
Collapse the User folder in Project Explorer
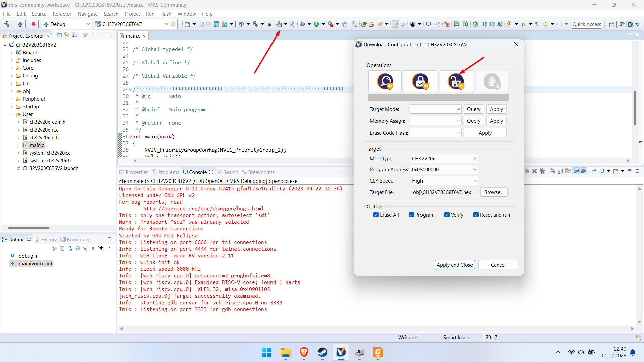(12, 114)
